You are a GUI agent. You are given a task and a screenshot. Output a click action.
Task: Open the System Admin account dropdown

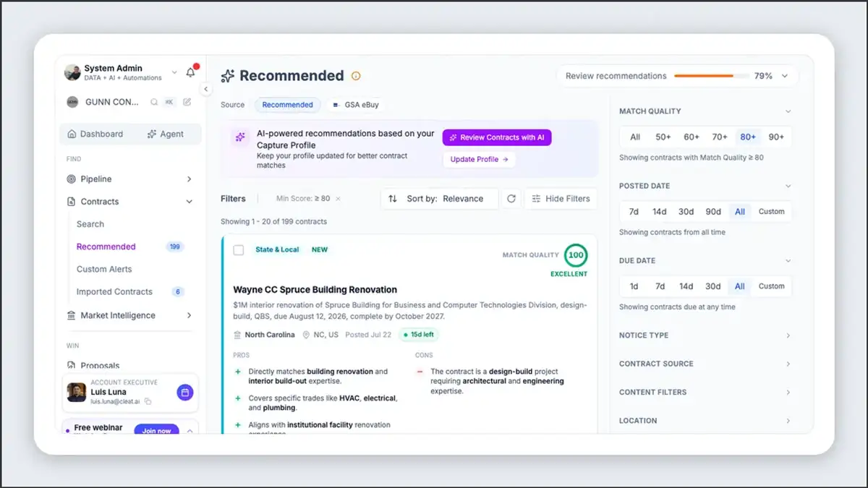click(174, 73)
